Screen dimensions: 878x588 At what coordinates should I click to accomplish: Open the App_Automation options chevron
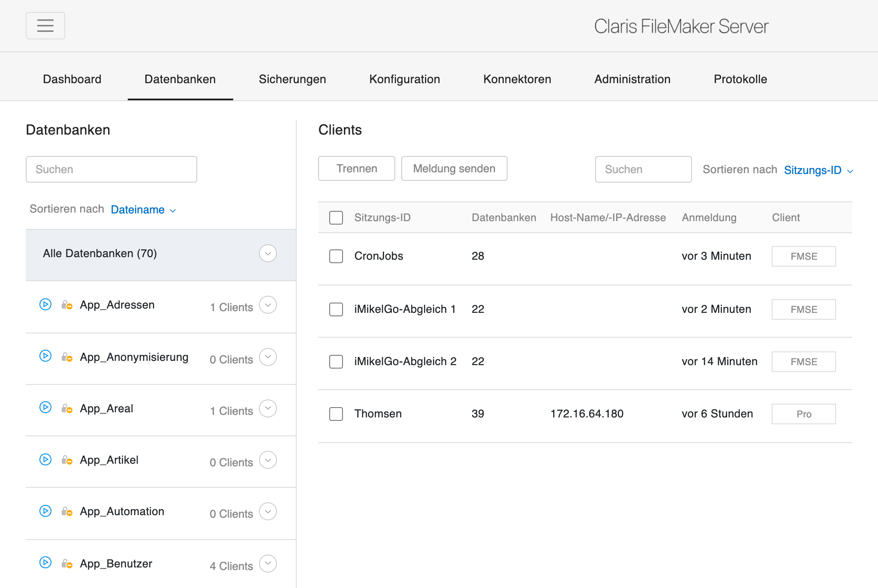tap(268, 511)
